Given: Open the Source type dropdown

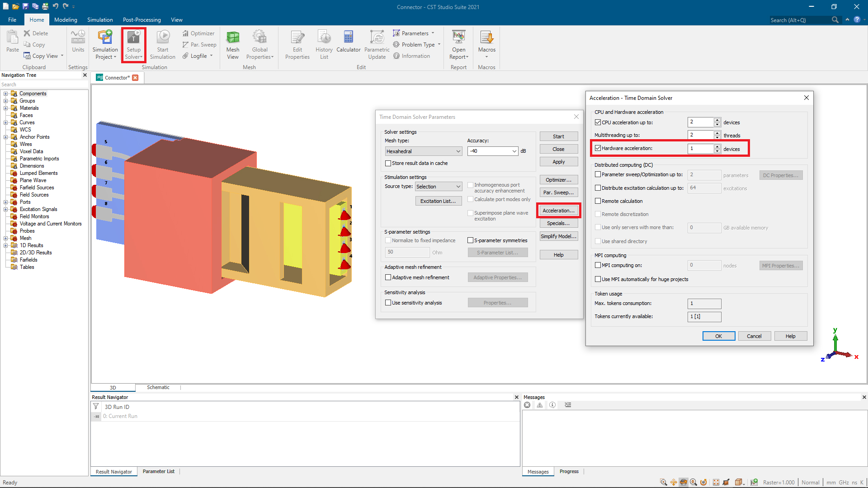Looking at the screenshot, I should [438, 187].
